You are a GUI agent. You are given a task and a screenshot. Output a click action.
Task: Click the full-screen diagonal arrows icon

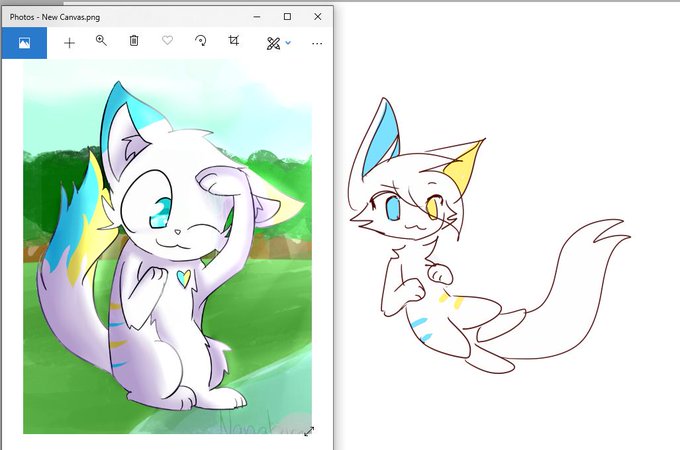point(309,431)
